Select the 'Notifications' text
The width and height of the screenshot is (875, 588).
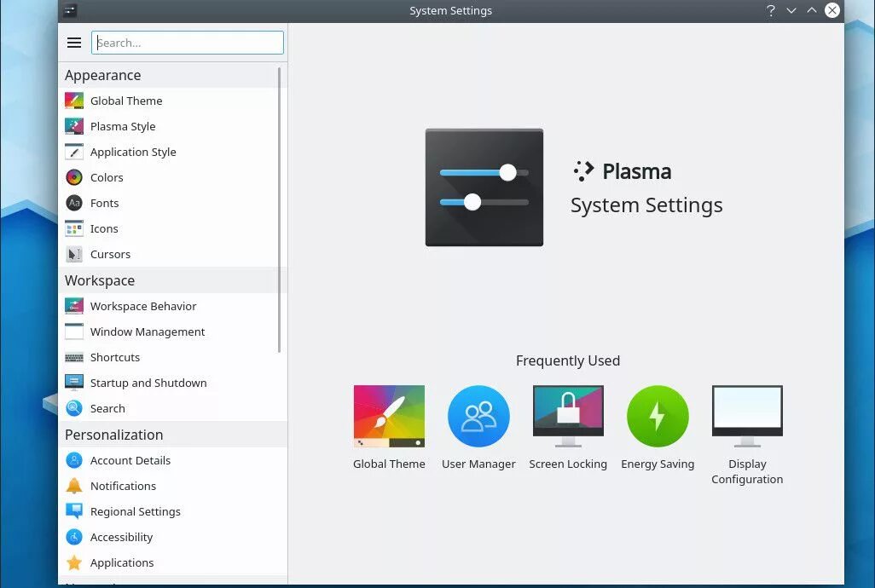pos(123,486)
